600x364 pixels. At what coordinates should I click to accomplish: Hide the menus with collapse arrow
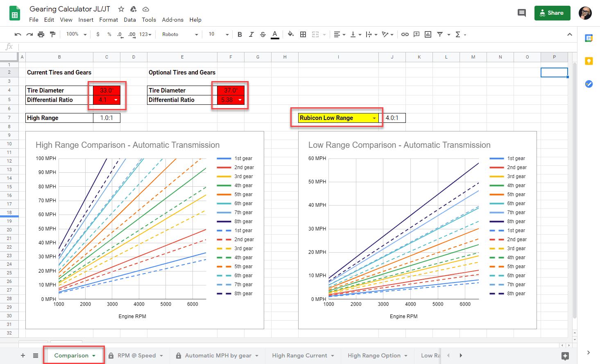(569, 34)
